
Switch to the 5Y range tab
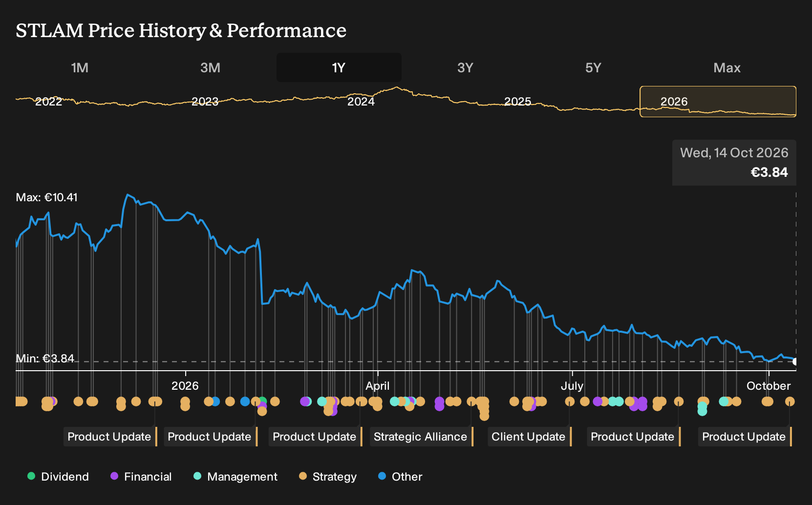click(x=593, y=67)
